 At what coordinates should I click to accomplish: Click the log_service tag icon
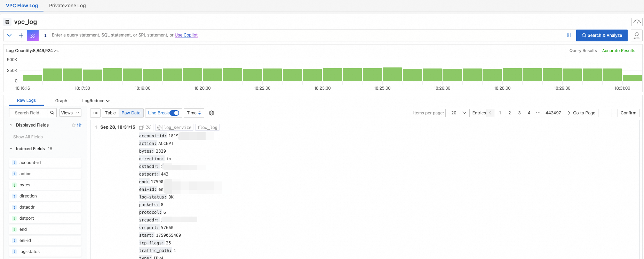click(x=159, y=128)
